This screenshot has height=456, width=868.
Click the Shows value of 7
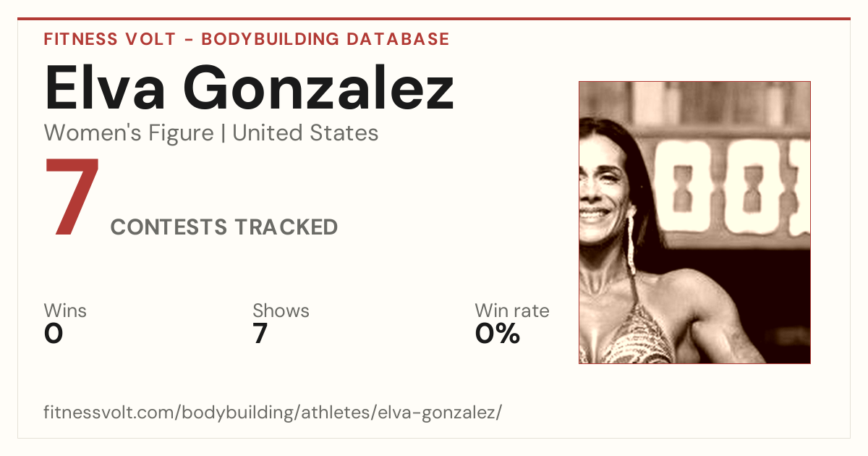(260, 334)
